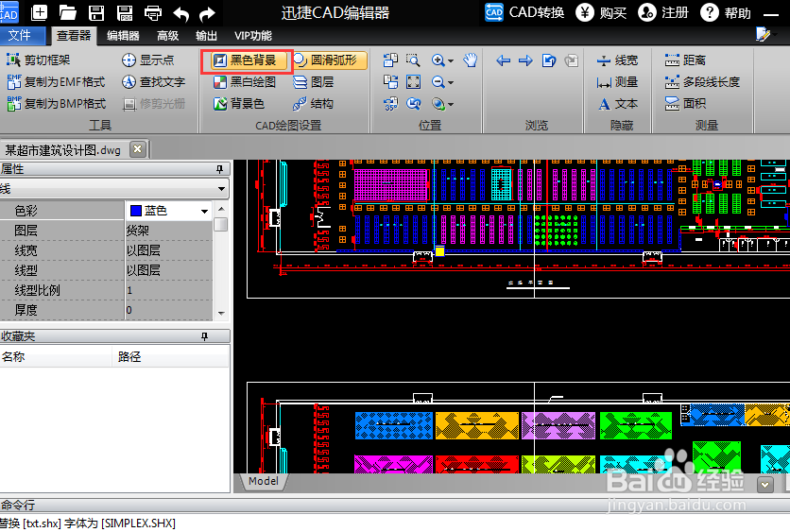Open the Structure (结构) panel
The image size is (790, 532).
point(313,104)
